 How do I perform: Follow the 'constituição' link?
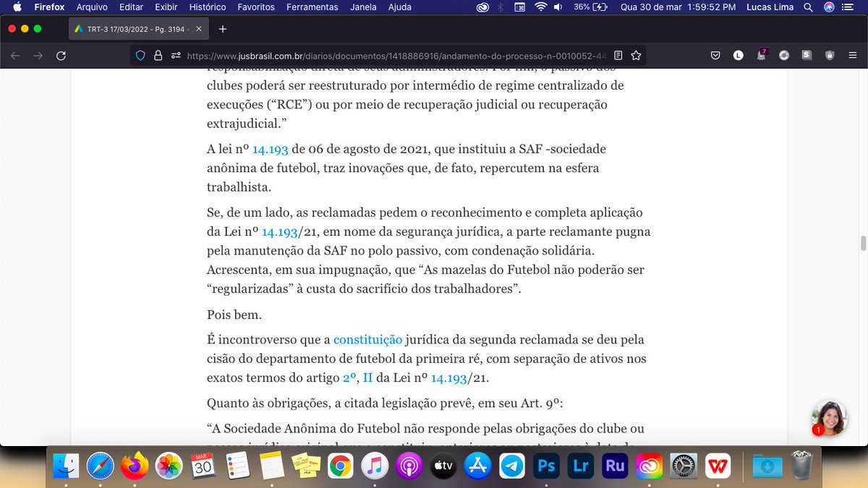click(367, 340)
